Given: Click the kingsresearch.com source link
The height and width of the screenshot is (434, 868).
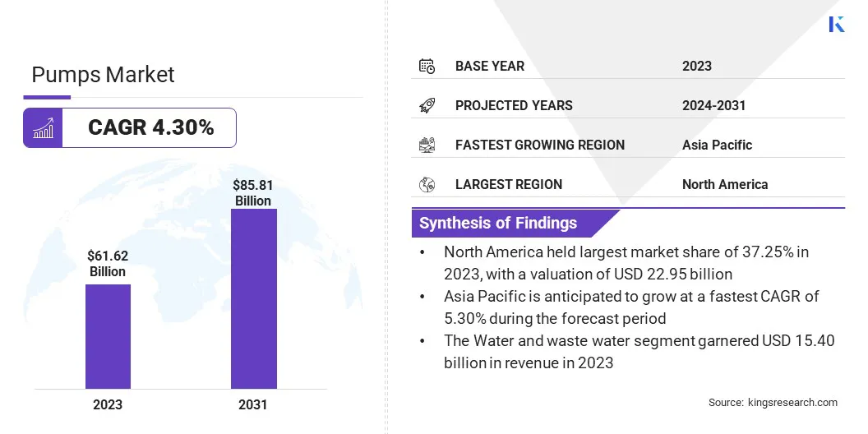Looking at the screenshot, I should click(792, 402).
